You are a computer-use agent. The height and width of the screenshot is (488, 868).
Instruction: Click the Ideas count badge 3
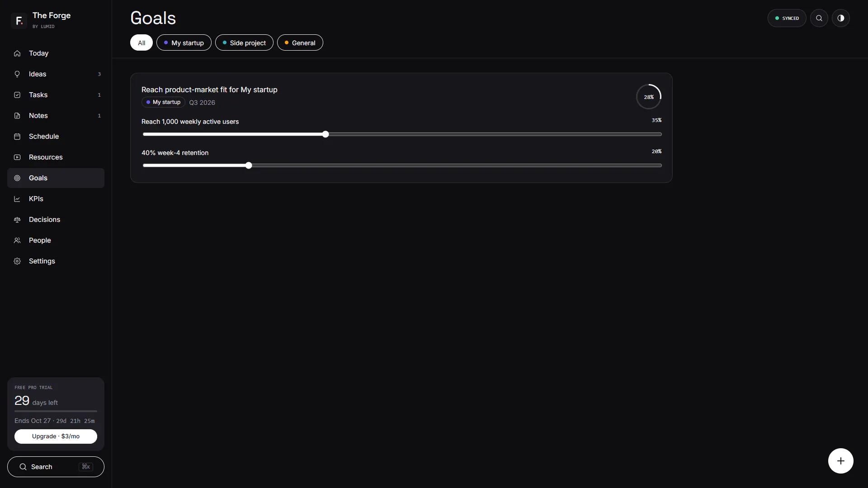point(99,74)
